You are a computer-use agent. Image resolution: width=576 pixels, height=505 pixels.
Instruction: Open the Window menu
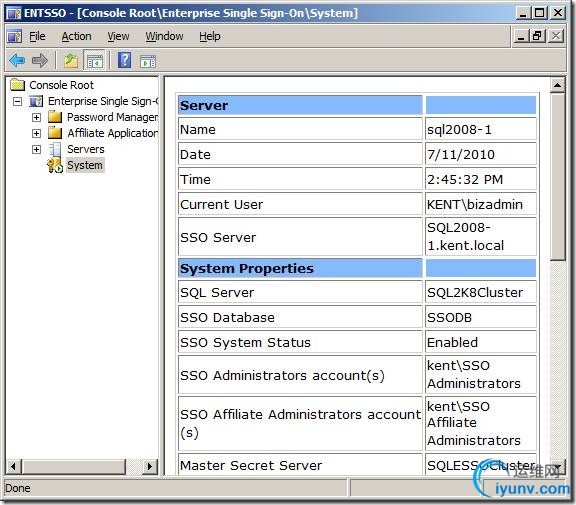click(x=164, y=36)
